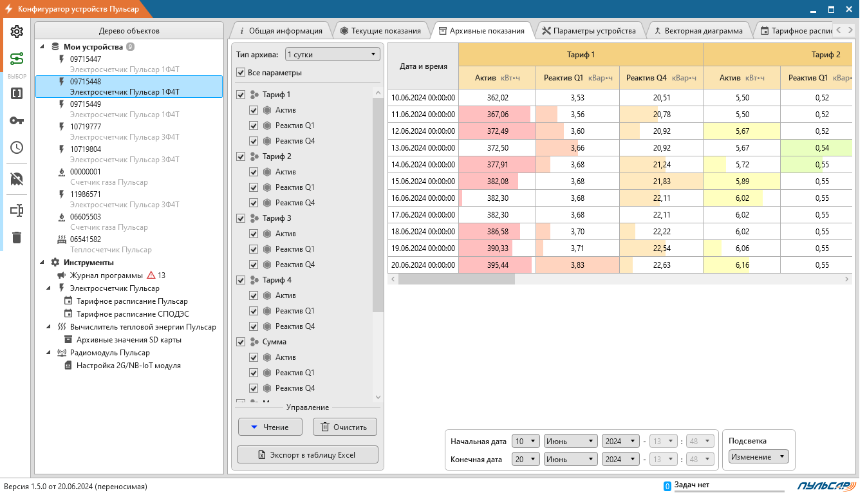
Task: Open the Тип архива dropdown
Action: coord(333,55)
